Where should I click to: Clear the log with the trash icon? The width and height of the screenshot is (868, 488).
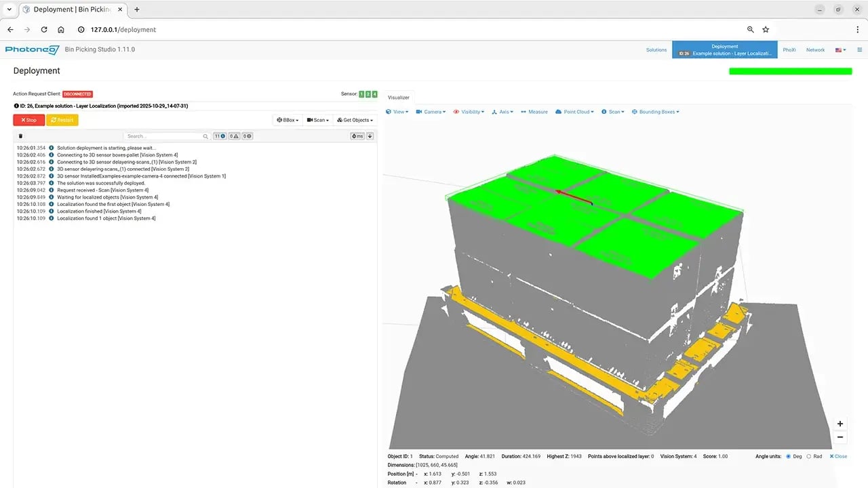coord(20,136)
